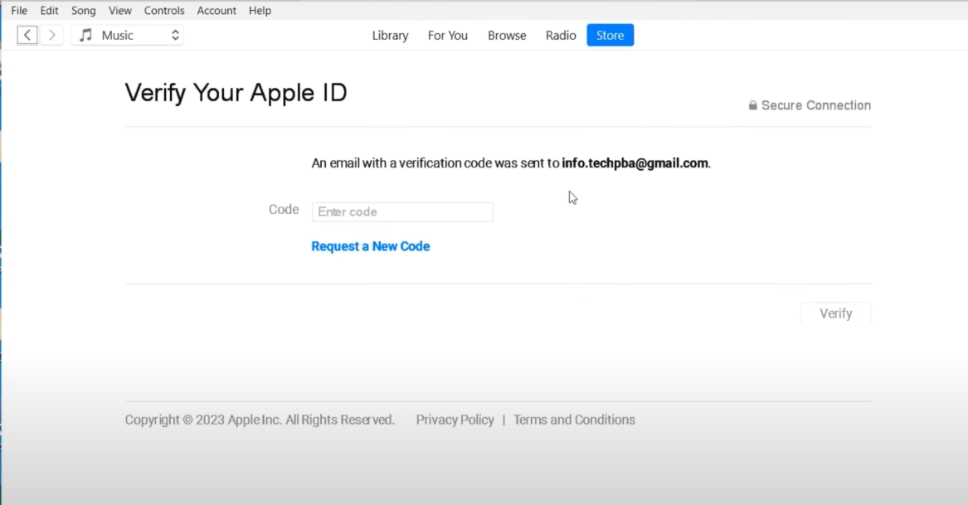Select the Store tab
Screen dimensions: 968x505
pyautogui.click(x=610, y=35)
